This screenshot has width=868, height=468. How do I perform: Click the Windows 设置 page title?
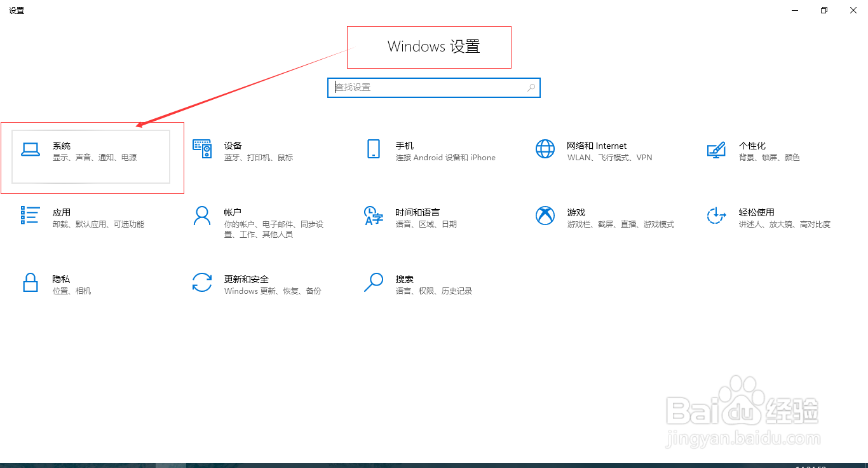click(x=434, y=46)
